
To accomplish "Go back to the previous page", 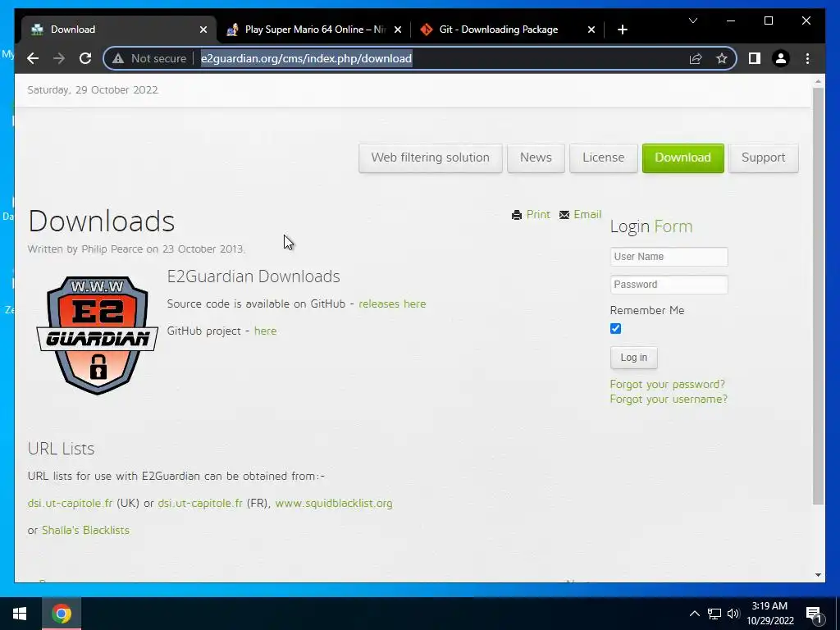I will pos(33,58).
